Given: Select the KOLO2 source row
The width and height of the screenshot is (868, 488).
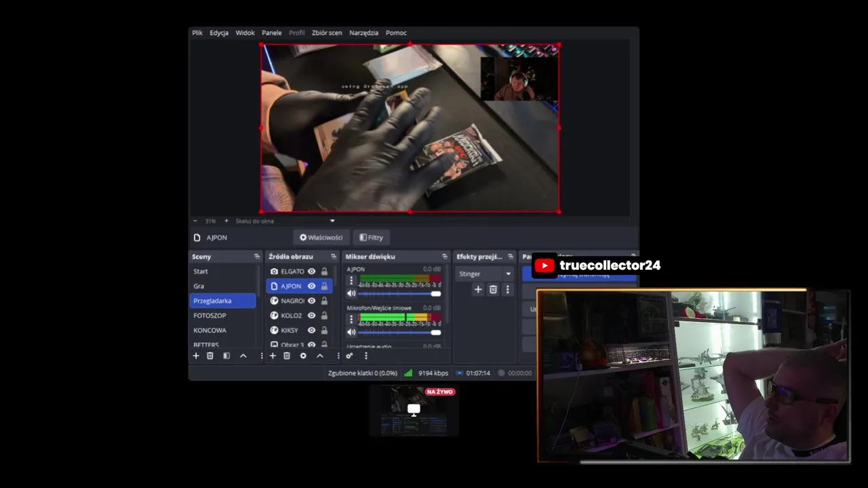Looking at the screenshot, I should tap(299, 315).
